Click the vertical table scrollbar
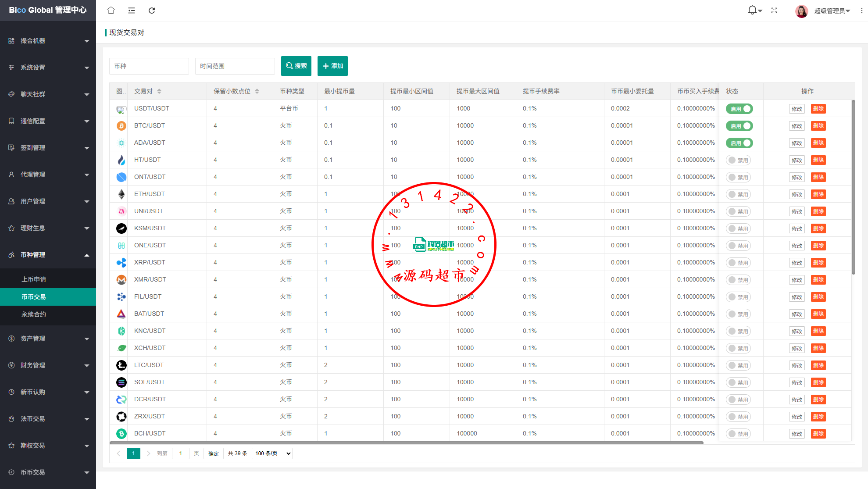Image resolution: width=868 pixels, height=489 pixels. coord(853,187)
